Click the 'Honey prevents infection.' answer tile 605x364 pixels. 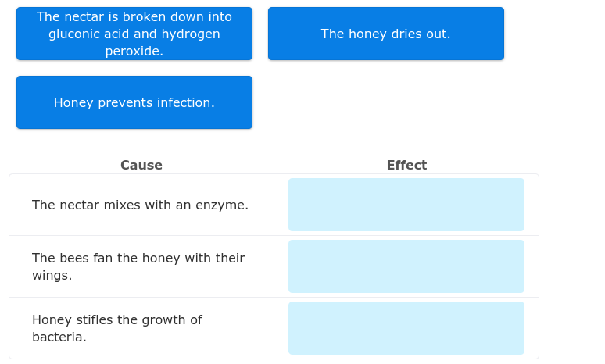click(x=134, y=102)
